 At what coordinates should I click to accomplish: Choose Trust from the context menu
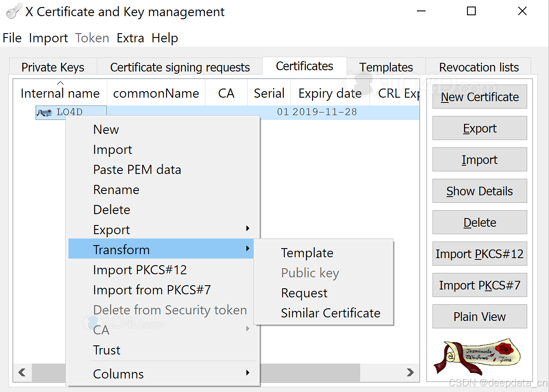pyautogui.click(x=161, y=350)
